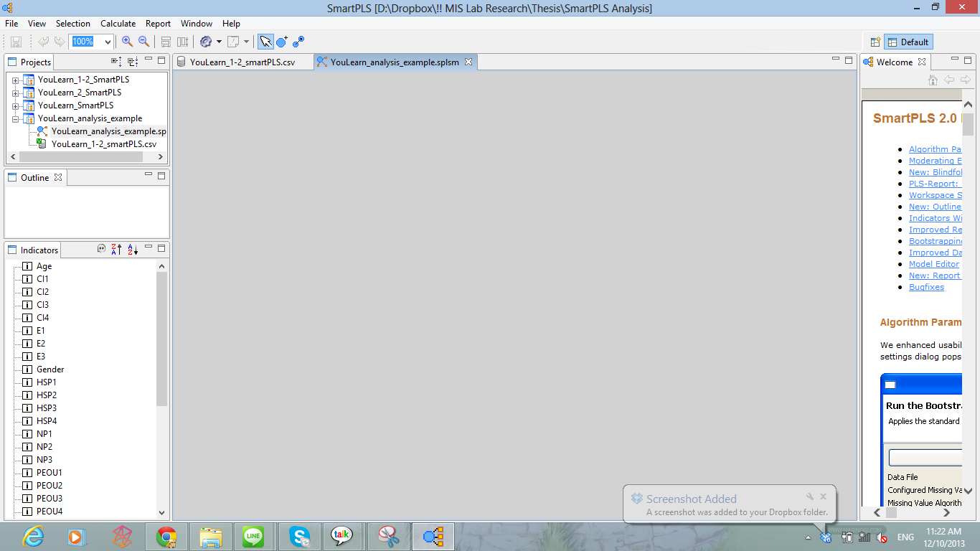Expand the YouLearn_2_SmartPLS project
This screenshot has width=980, height=551.
point(16,93)
